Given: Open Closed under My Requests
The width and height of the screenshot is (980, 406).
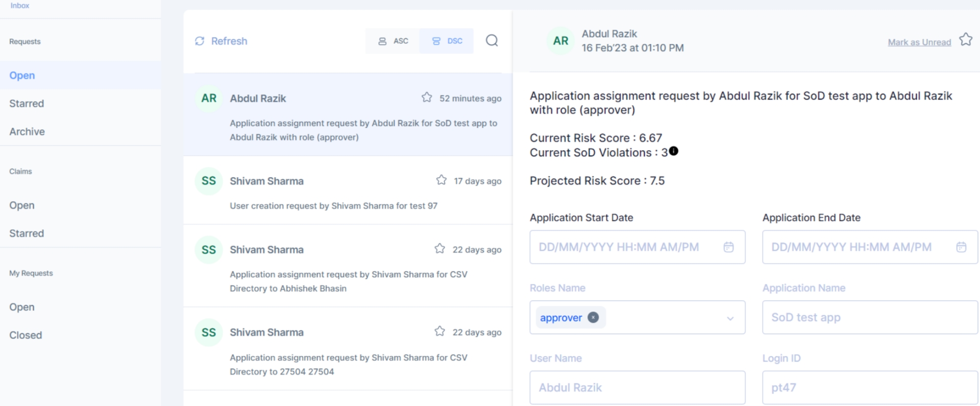Looking at the screenshot, I should (26, 335).
